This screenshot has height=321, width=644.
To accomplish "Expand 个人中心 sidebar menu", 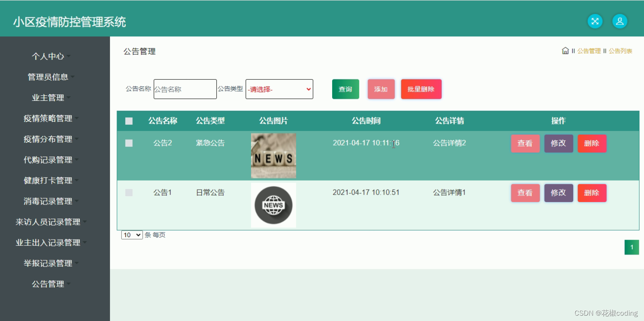I will pyautogui.click(x=51, y=56).
